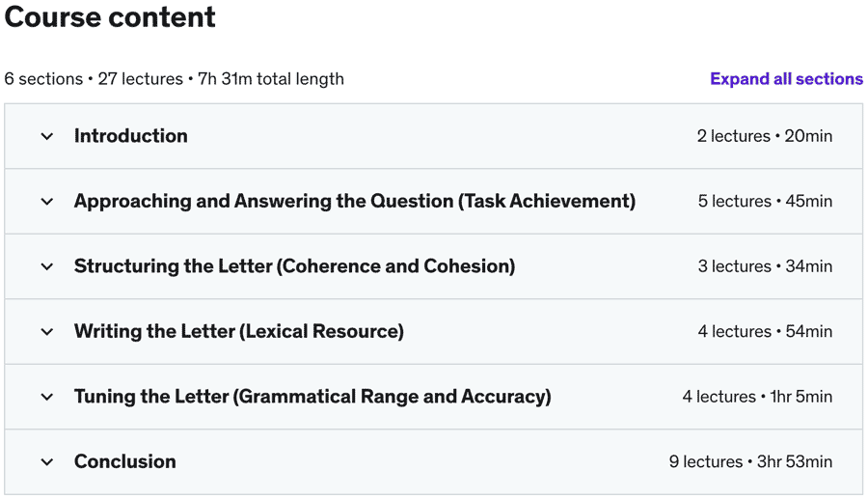This screenshot has height=499, width=868.
Task: Select the '3 lectures • 34min' text
Action: (x=765, y=266)
